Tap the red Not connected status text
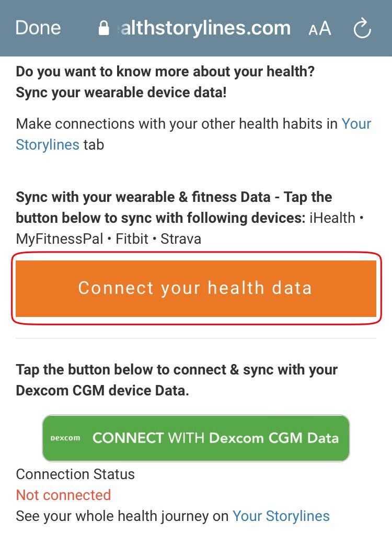Viewport: 392px width, 545px height. click(x=63, y=495)
